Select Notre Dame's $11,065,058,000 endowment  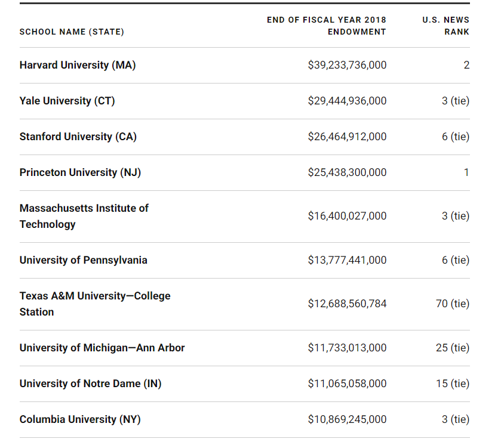[347, 384]
